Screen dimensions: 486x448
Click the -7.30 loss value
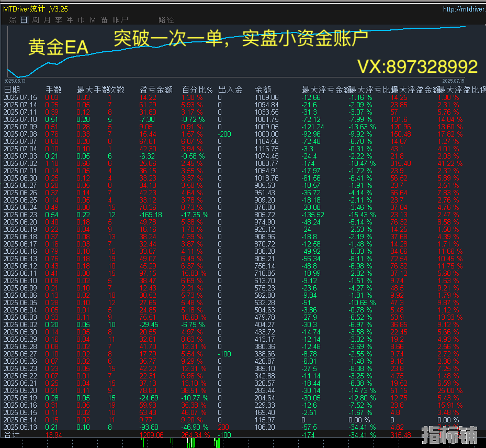147,120
